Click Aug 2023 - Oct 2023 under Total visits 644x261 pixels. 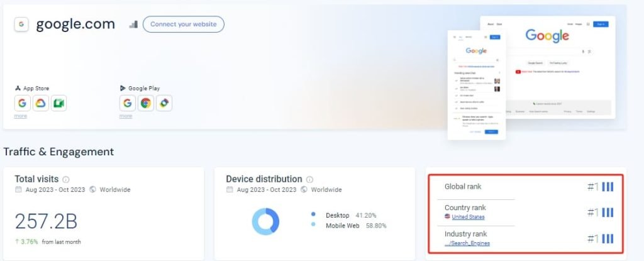pyautogui.click(x=55, y=189)
